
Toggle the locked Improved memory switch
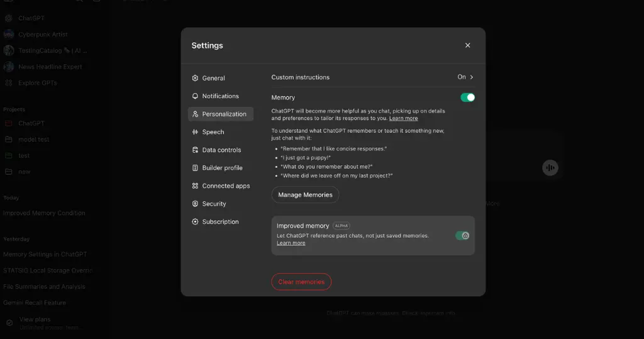point(462,235)
